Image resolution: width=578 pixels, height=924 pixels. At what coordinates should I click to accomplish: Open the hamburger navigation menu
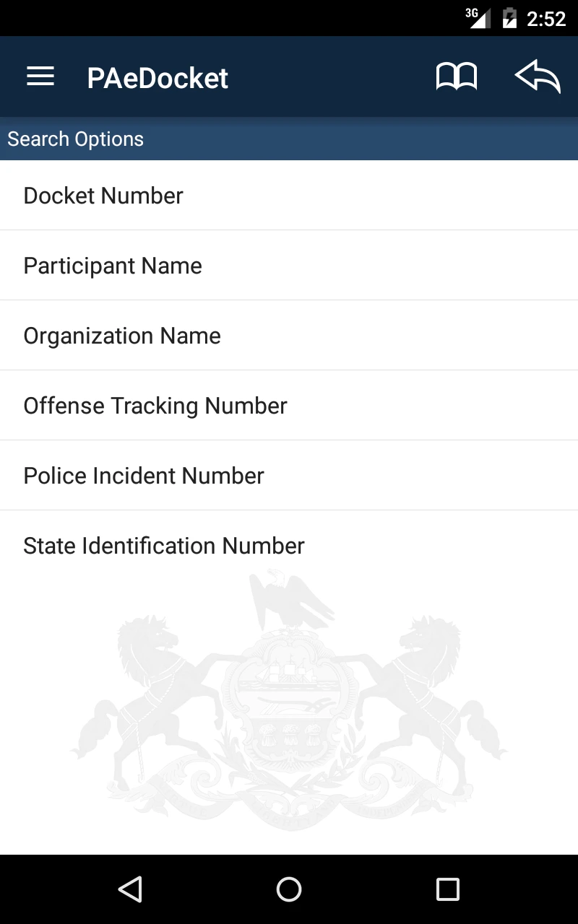(40, 77)
